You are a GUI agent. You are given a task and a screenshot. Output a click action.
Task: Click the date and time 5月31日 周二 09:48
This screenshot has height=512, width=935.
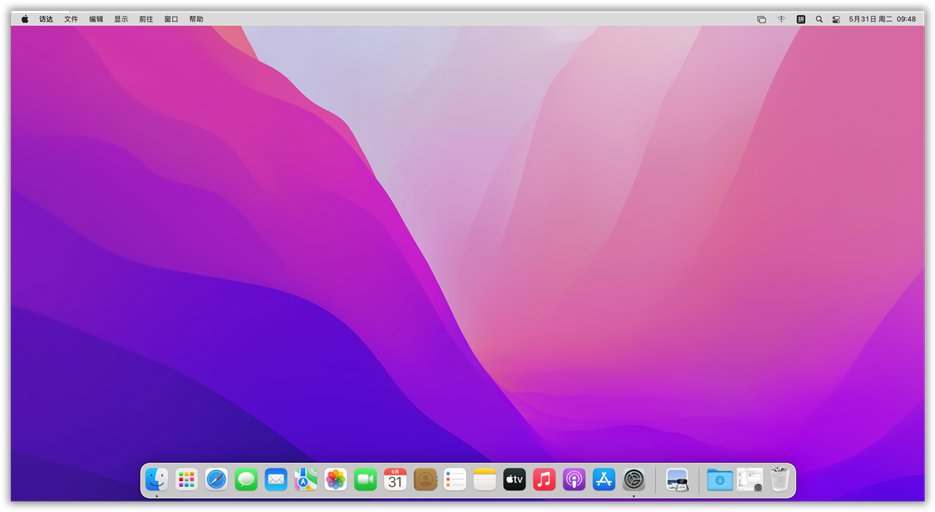point(882,19)
